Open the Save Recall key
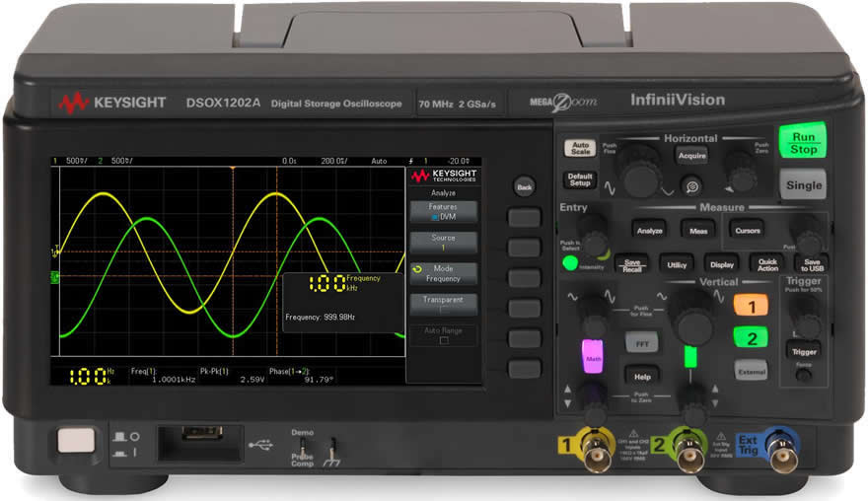 point(632,265)
